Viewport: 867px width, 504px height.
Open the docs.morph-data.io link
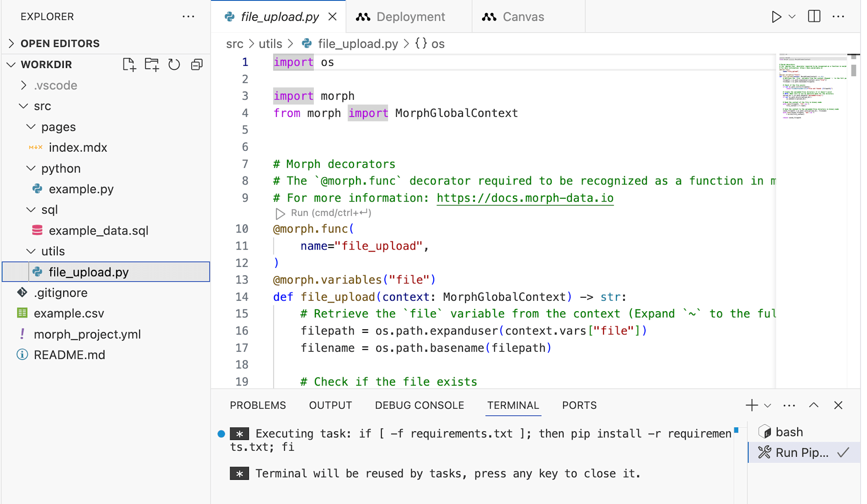point(525,198)
